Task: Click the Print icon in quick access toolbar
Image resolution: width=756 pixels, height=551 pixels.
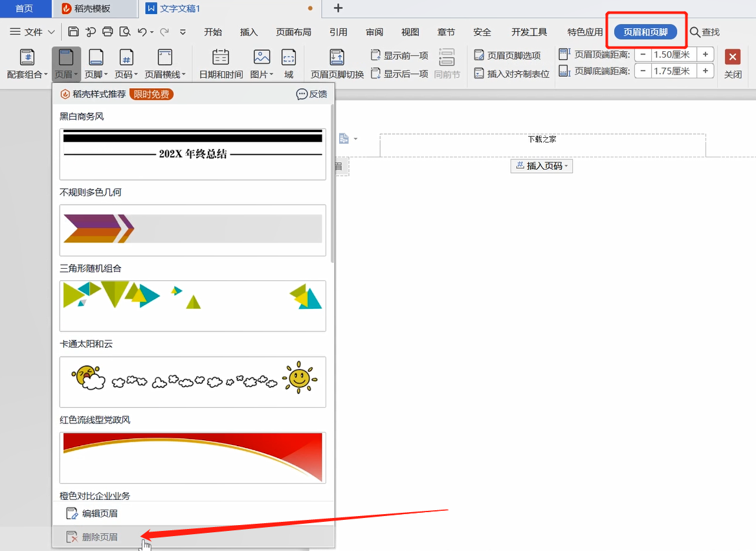Action: point(107,32)
